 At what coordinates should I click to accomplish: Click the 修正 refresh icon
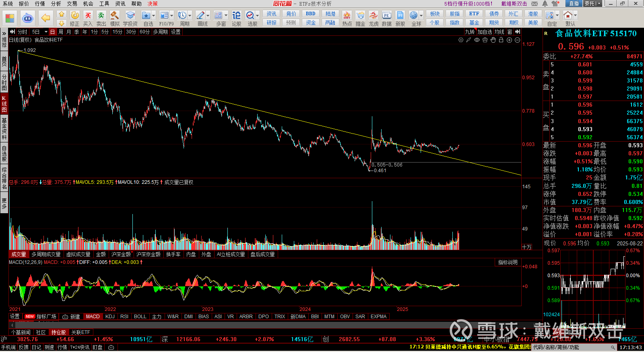pos(75,15)
